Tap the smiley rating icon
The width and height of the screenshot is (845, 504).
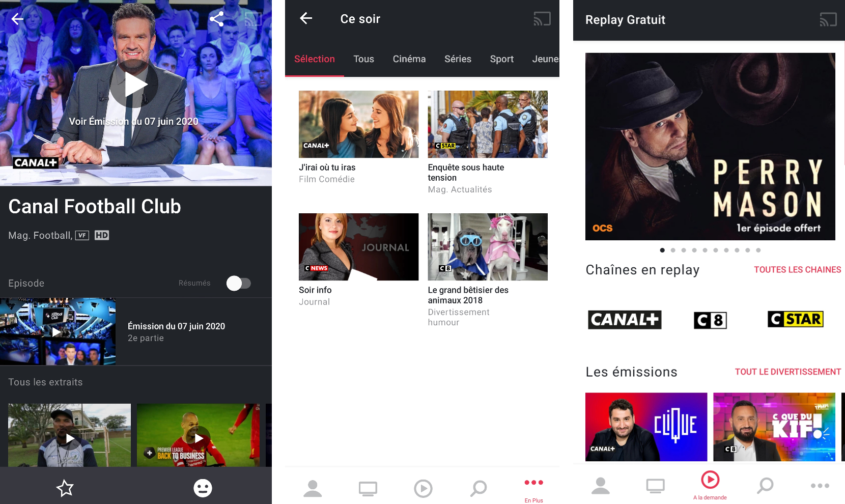pyautogui.click(x=203, y=488)
